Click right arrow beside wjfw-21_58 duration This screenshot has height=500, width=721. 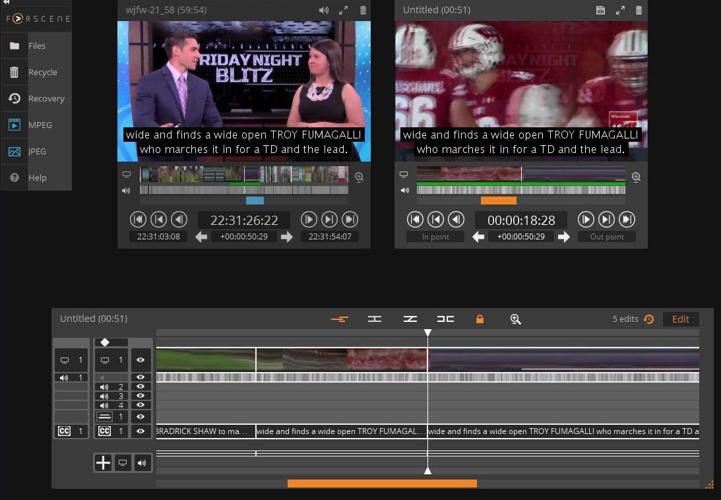[287, 237]
